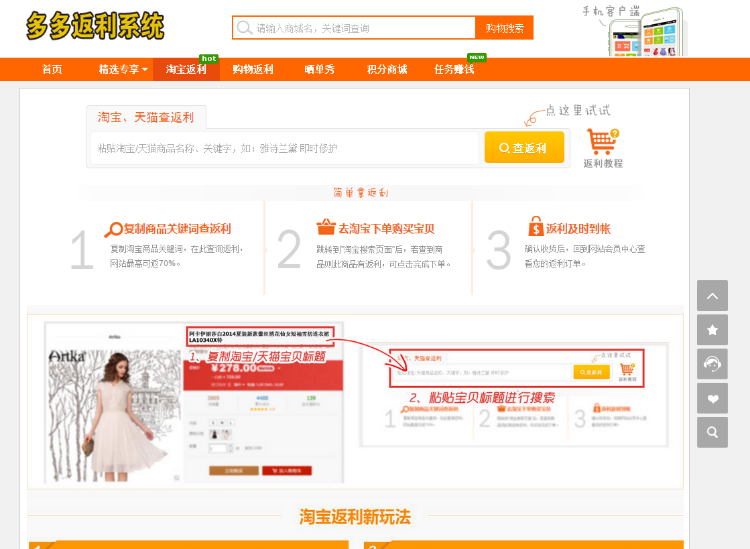Open the 晒单秀 nav item
750x549 pixels.
click(320, 69)
